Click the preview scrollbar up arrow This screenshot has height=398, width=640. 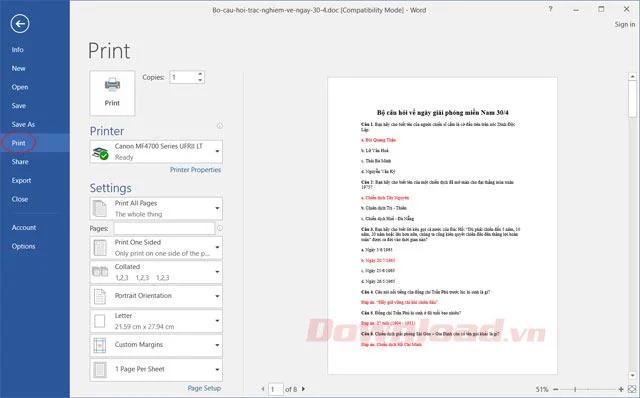coord(632,76)
